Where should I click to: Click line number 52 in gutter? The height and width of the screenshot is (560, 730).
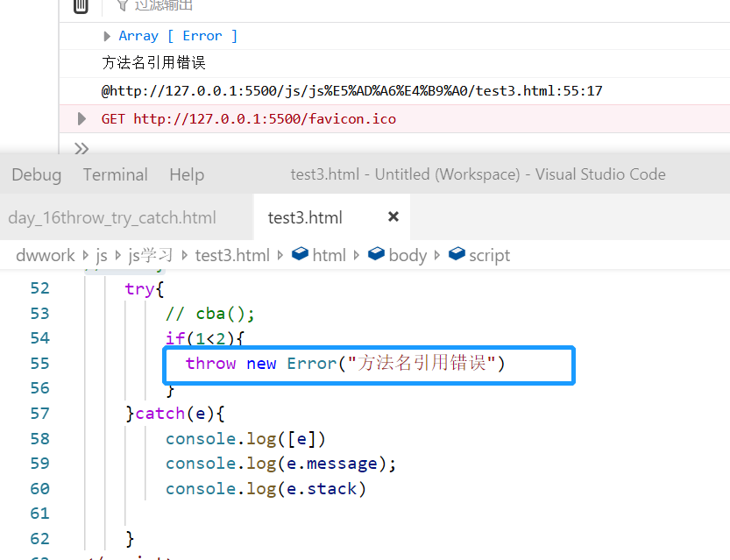coord(40,288)
